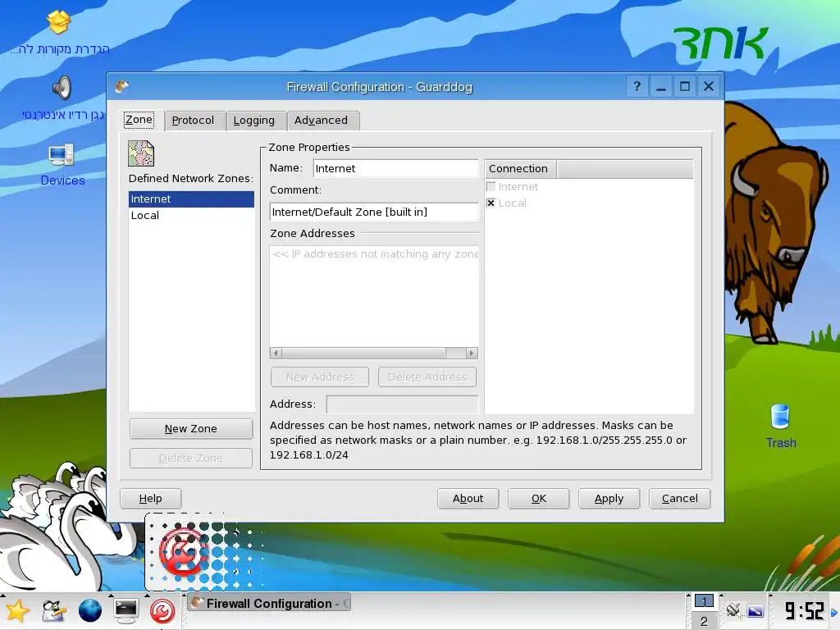Click the network zones map icon
Viewport: 840px width, 630px height.
(141, 153)
